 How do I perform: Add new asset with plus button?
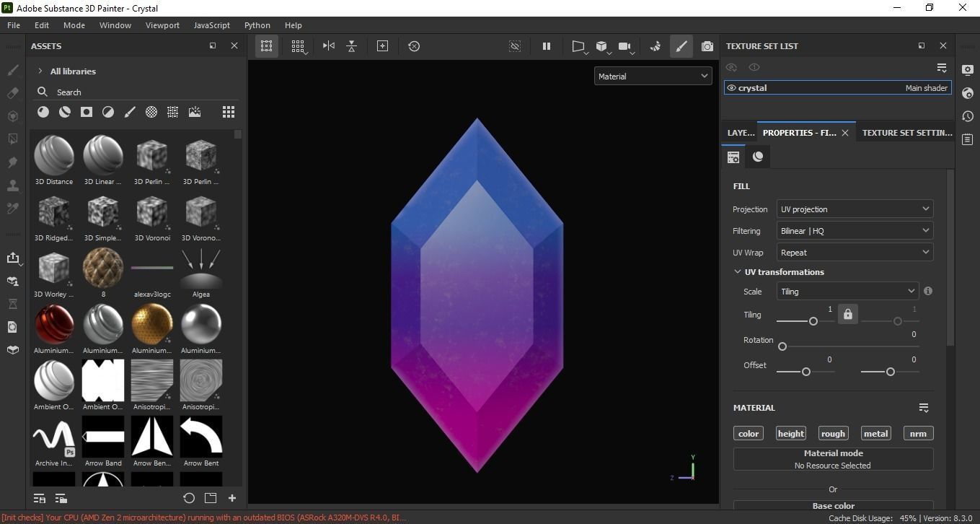(232, 498)
